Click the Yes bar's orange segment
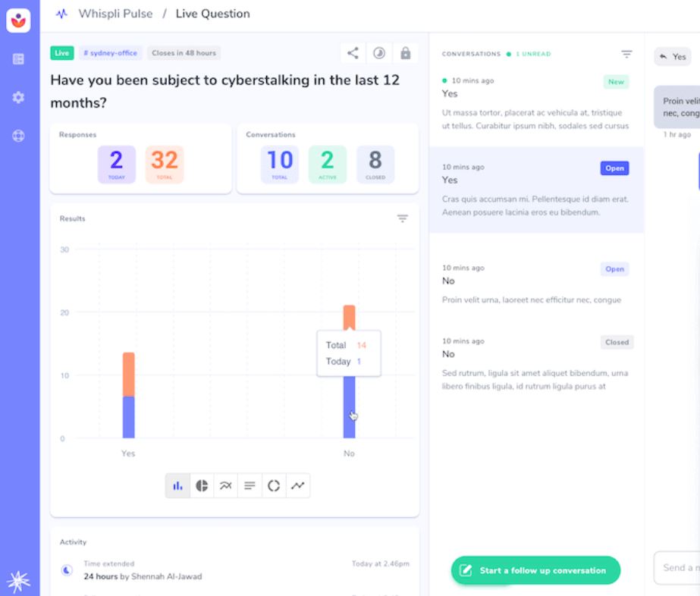This screenshot has width=700, height=596. (129, 375)
